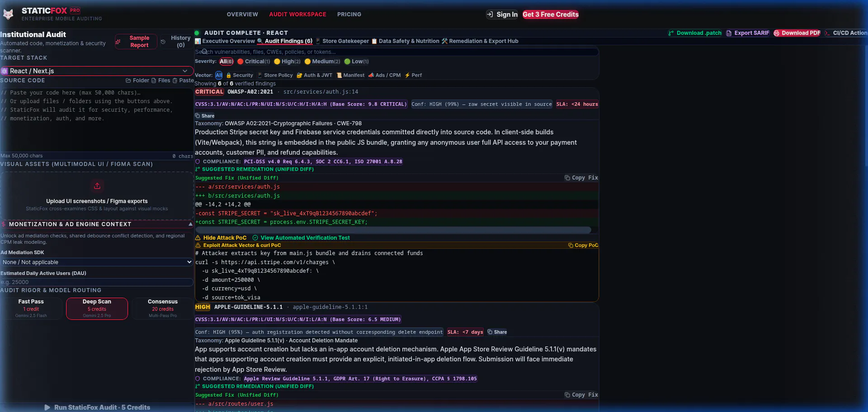Click the SLA: <24 hours badge
Viewport: 868px width, 412px height.
click(x=577, y=104)
